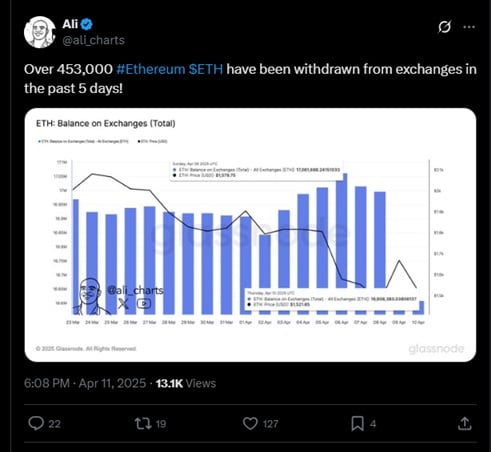Toggle the bookmark icon on the post
This screenshot has width=491, height=452.
[x=358, y=424]
